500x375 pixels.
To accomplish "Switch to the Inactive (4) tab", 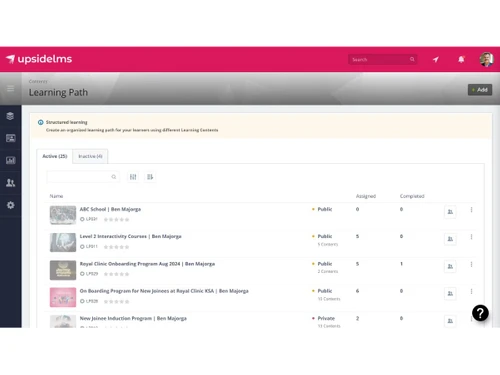I will click(x=90, y=156).
